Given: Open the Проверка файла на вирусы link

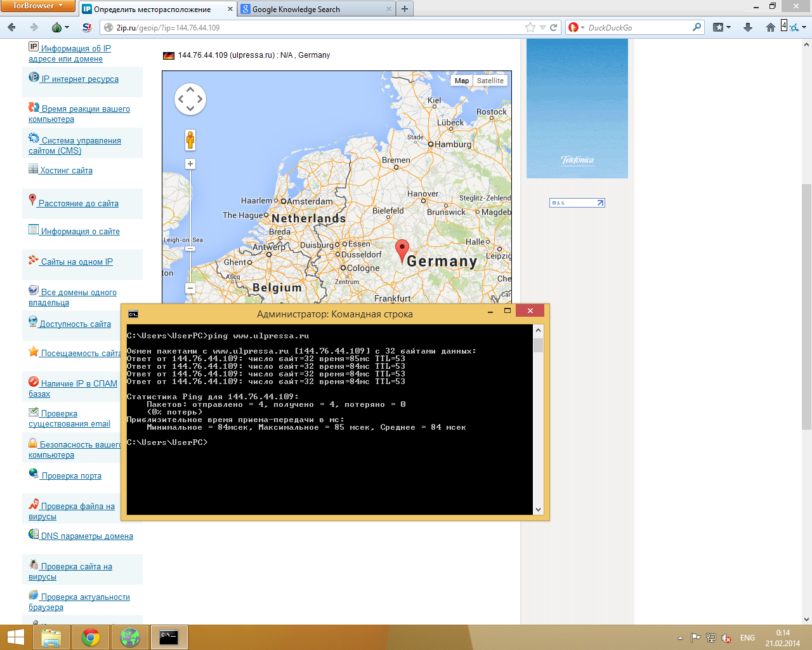Looking at the screenshot, I should pos(72,511).
